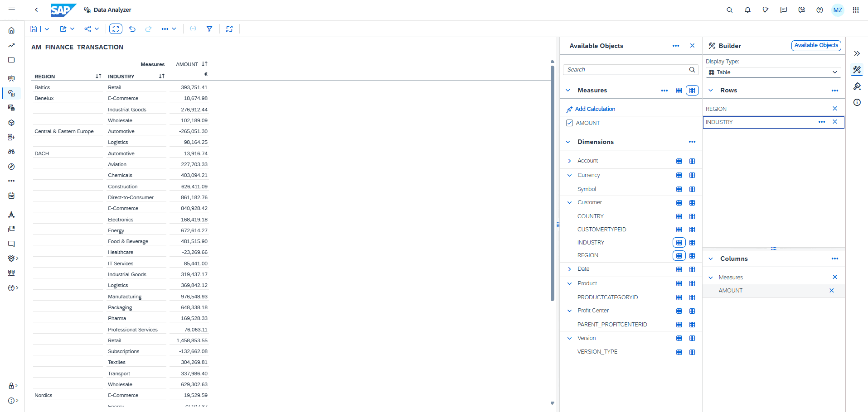The height and width of the screenshot is (412, 868).
Task: Open the info details tab in right sidebar
Action: click(x=857, y=102)
